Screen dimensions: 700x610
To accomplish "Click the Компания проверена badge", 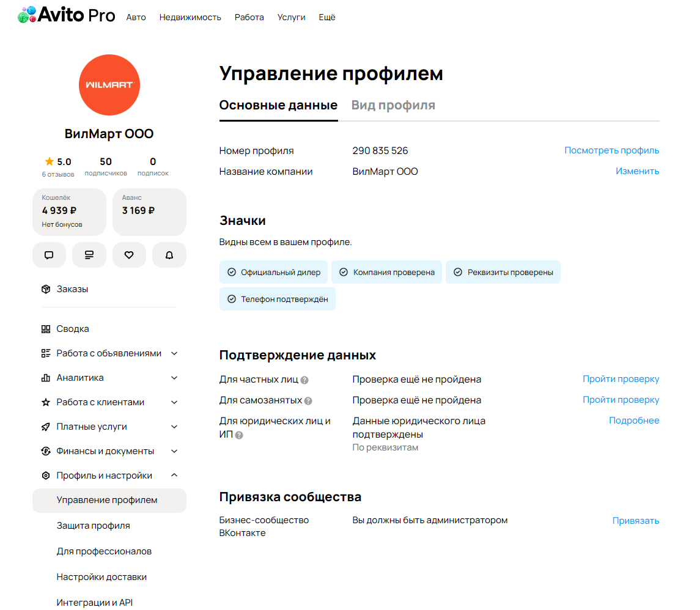I will click(x=386, y=272).
